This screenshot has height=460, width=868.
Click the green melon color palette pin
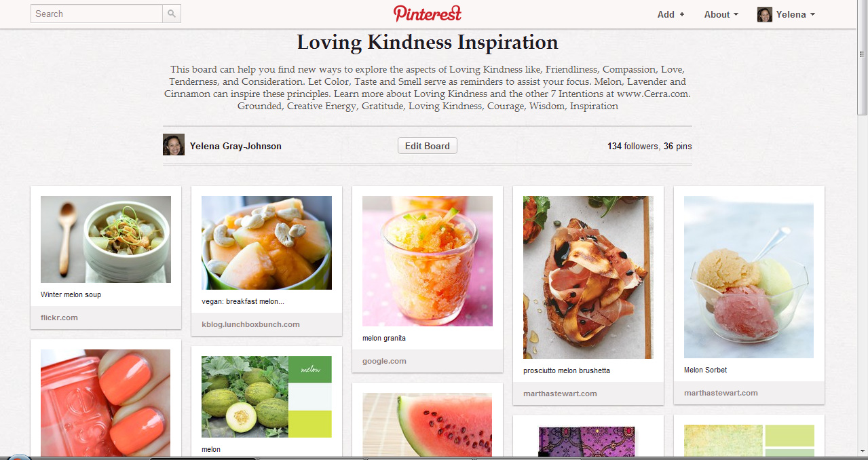click(x=267, y=397)
